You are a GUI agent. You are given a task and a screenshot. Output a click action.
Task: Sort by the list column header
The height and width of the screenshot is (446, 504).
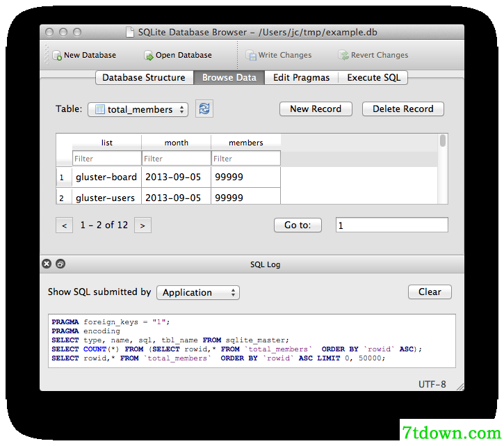tap(107, 143)
